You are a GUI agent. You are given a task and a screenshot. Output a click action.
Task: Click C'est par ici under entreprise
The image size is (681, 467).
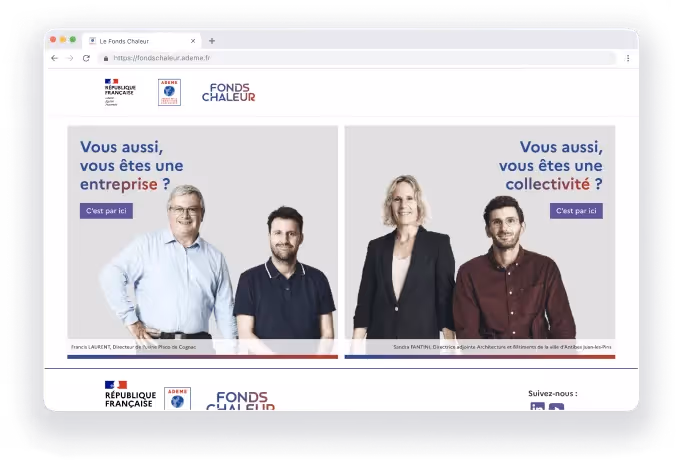(106, 211)
